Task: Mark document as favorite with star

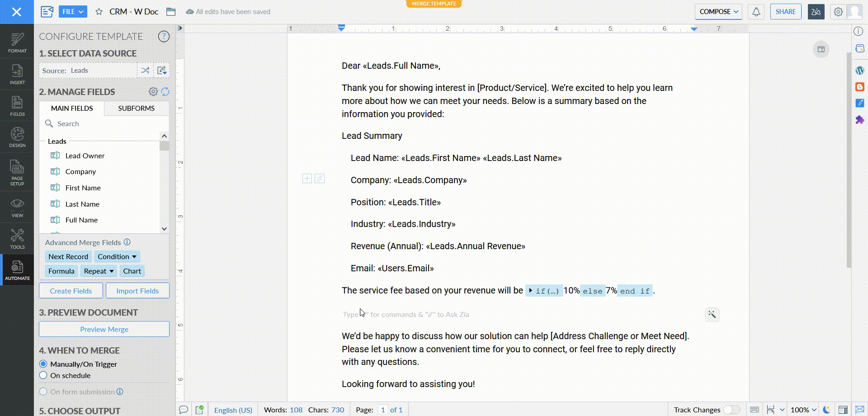Action: coord(99,12)
